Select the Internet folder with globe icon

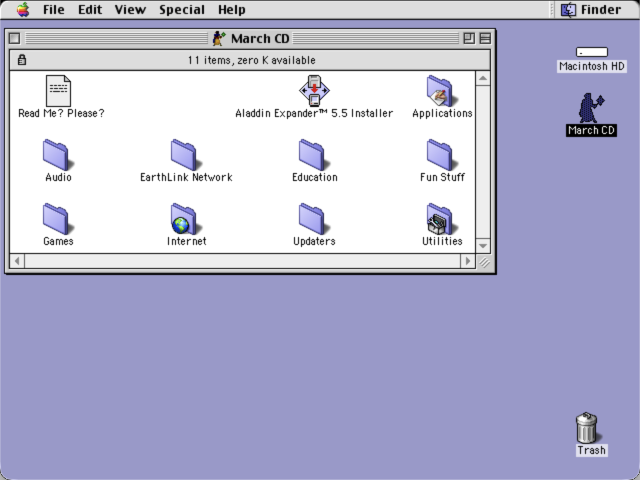coord(186,219)
